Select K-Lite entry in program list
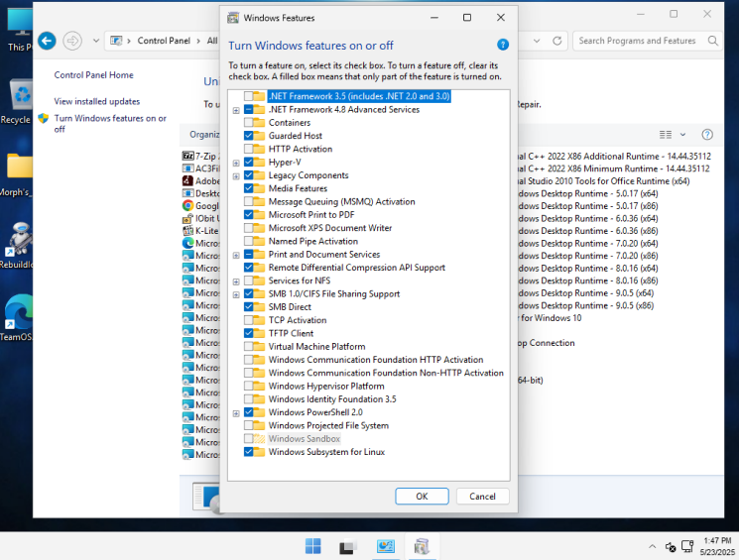 (200, 231)
